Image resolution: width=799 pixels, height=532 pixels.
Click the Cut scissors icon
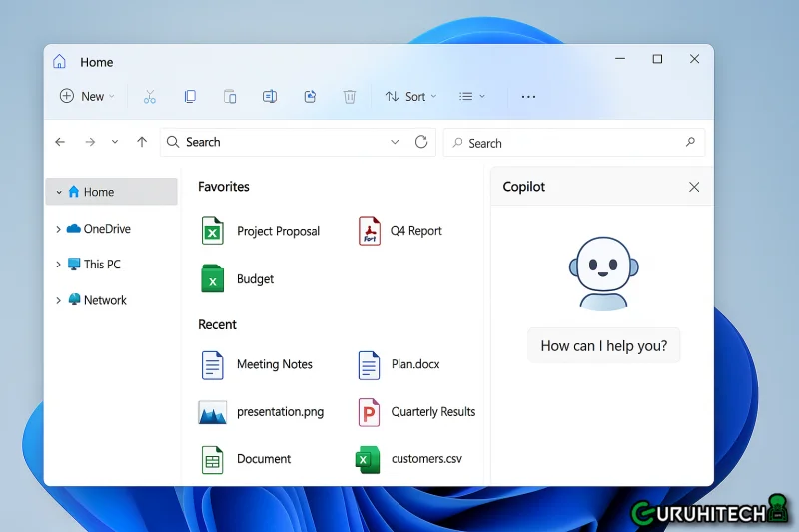[149, 96]
